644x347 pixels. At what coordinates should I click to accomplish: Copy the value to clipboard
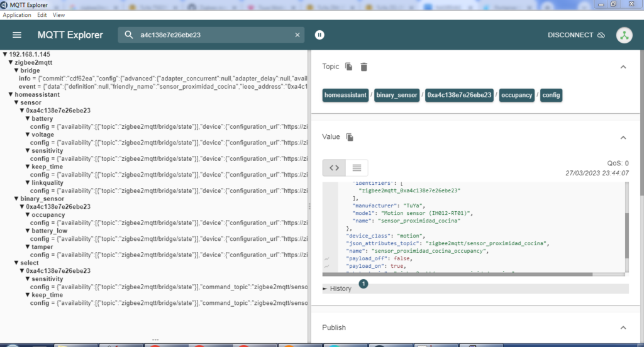(350, 137)
